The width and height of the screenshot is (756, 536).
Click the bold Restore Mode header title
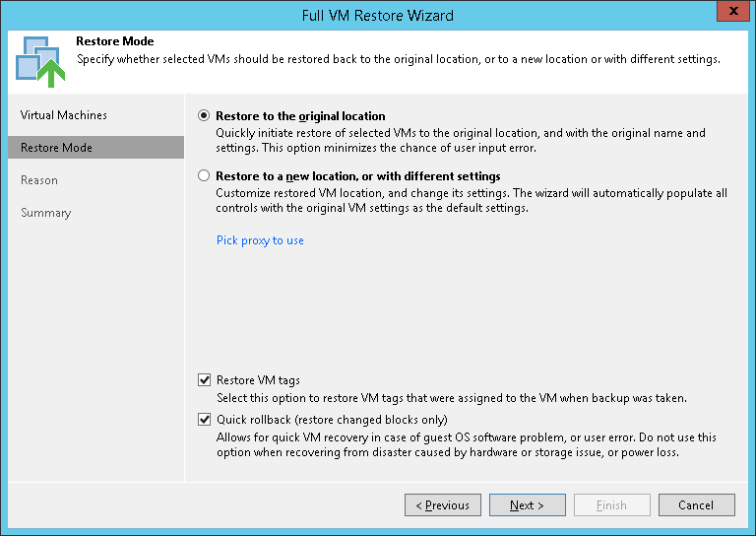[x=114, y=42]
